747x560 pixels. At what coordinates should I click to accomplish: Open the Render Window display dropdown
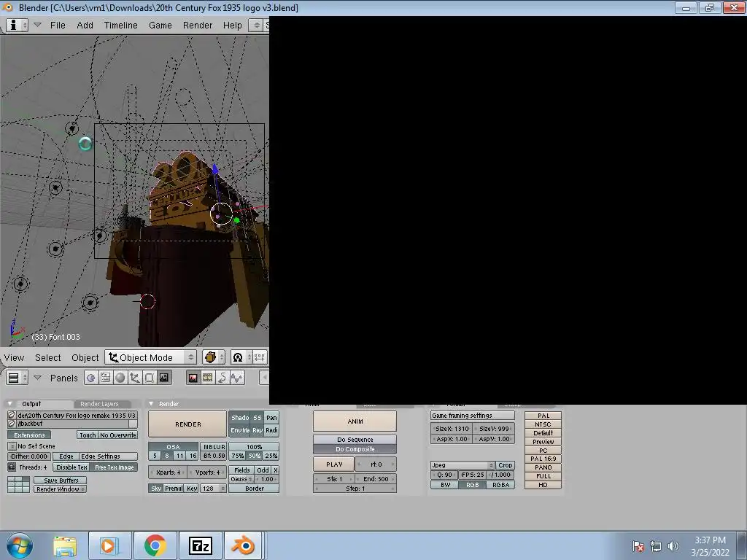60,489
